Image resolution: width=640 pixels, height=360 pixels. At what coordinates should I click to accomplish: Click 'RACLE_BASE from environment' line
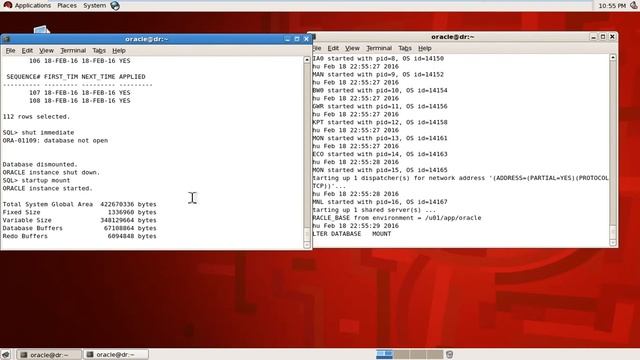click(397, 218)
